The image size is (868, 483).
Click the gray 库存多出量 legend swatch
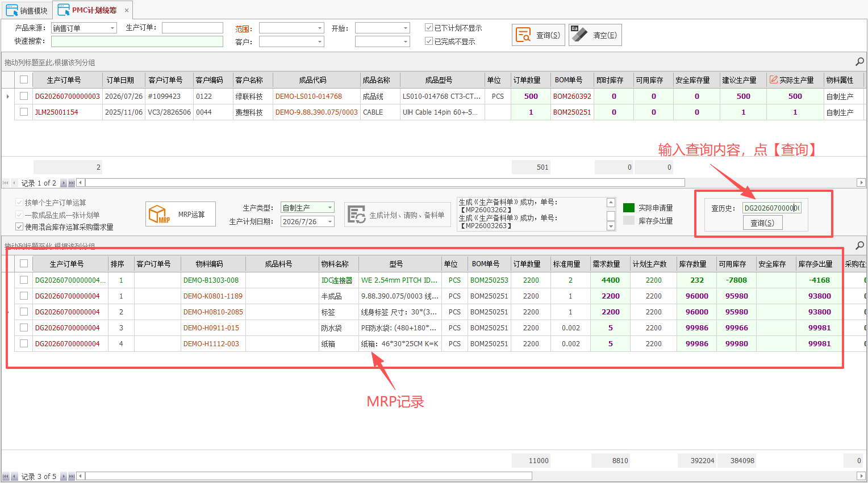coord(629,221)
